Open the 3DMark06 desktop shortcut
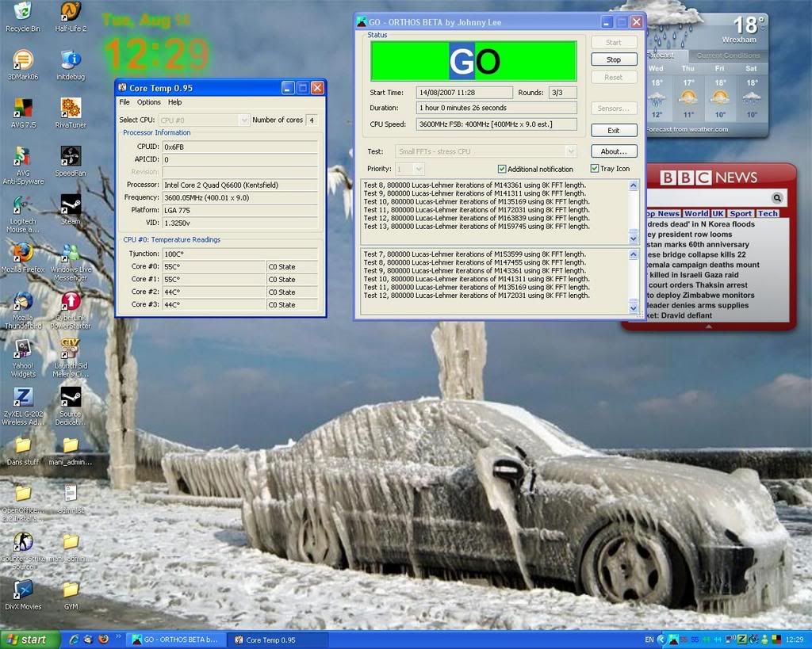 click(x=23, y=60)
